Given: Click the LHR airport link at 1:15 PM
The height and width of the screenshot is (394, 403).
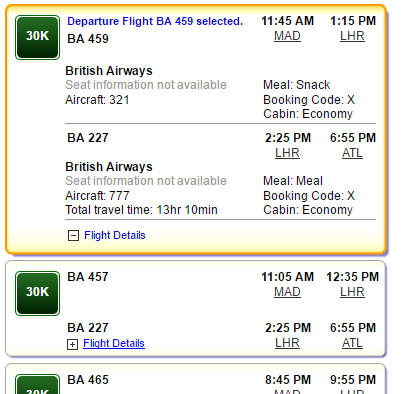Looking at the screenshot, I should [x=352, y=36].
